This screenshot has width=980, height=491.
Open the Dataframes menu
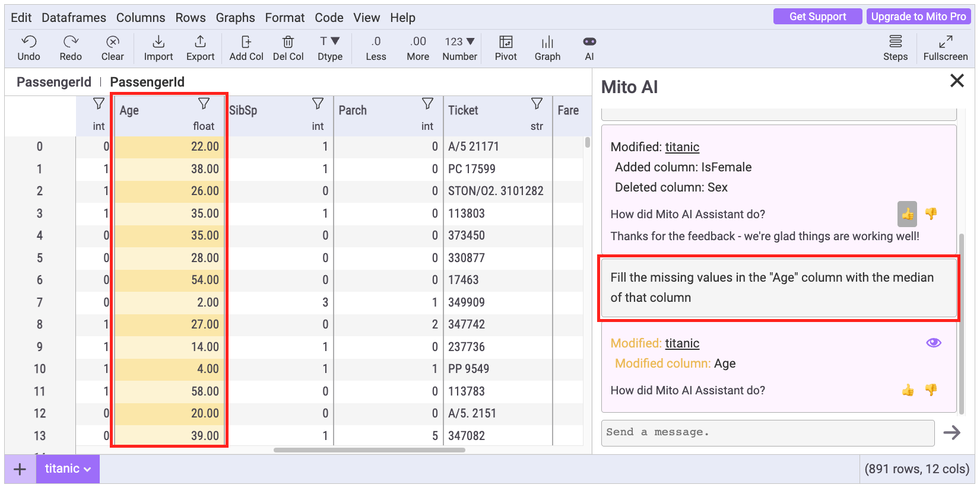(x=74, y=18)
